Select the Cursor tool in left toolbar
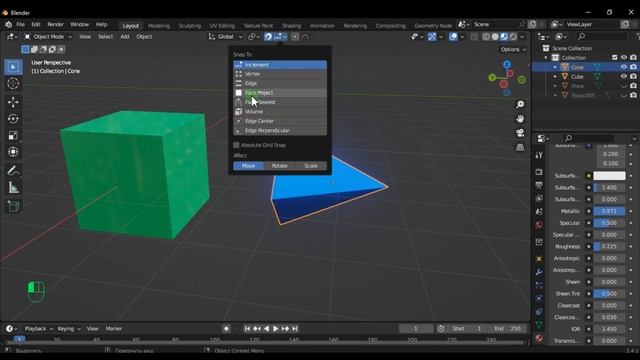 13,83
